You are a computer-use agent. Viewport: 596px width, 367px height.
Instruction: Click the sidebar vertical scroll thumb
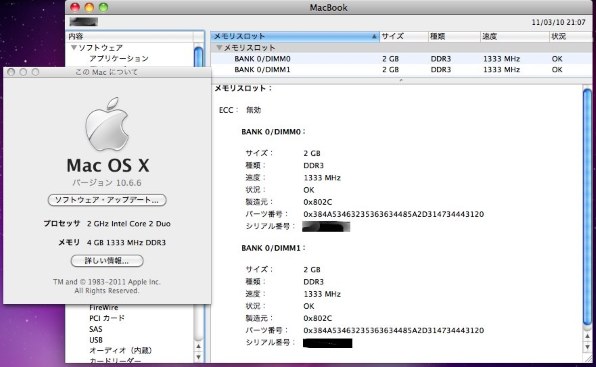198,57
